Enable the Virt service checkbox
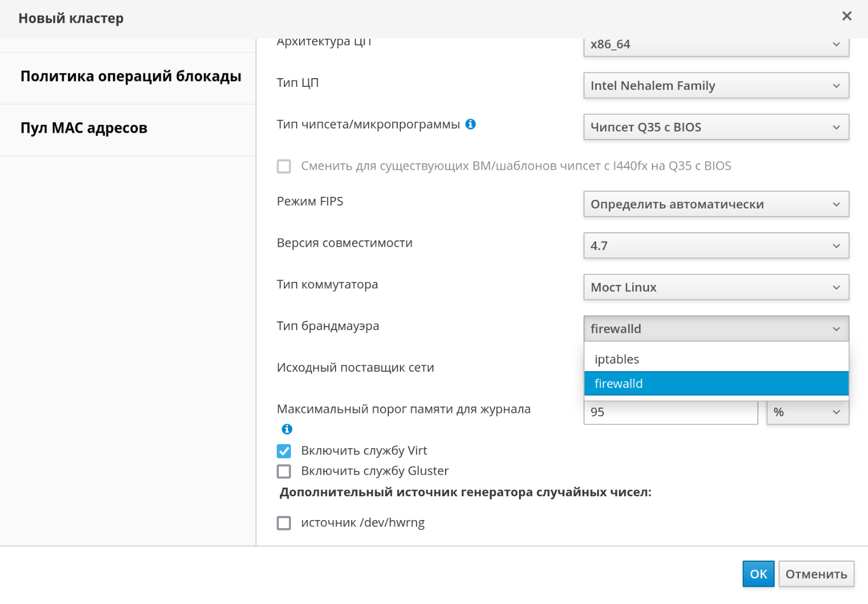The width and height of the screenshot is (868, 604). 284,451
